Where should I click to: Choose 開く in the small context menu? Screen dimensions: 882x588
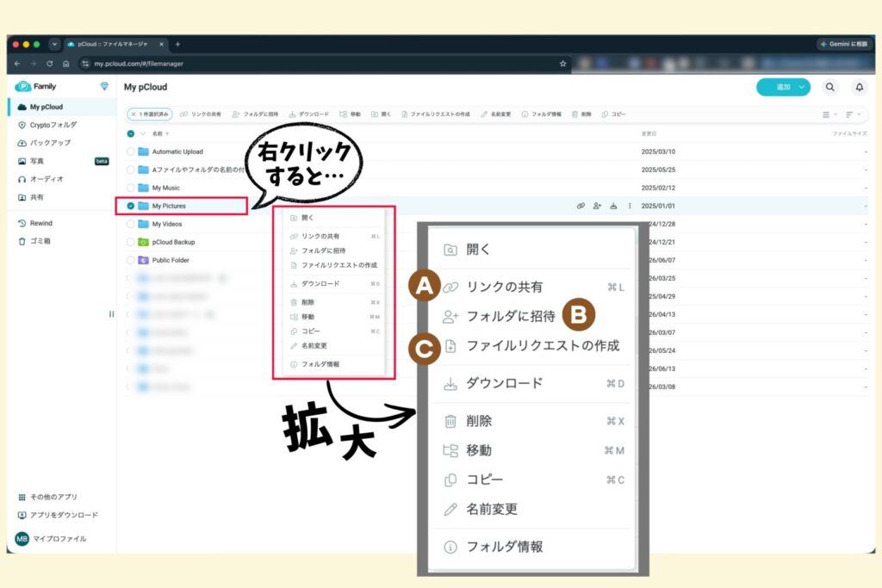pos(302,218)
